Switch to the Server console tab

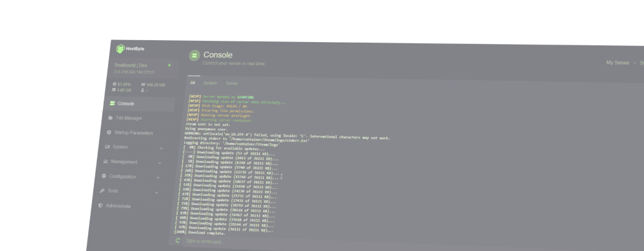tap(232, 83)
